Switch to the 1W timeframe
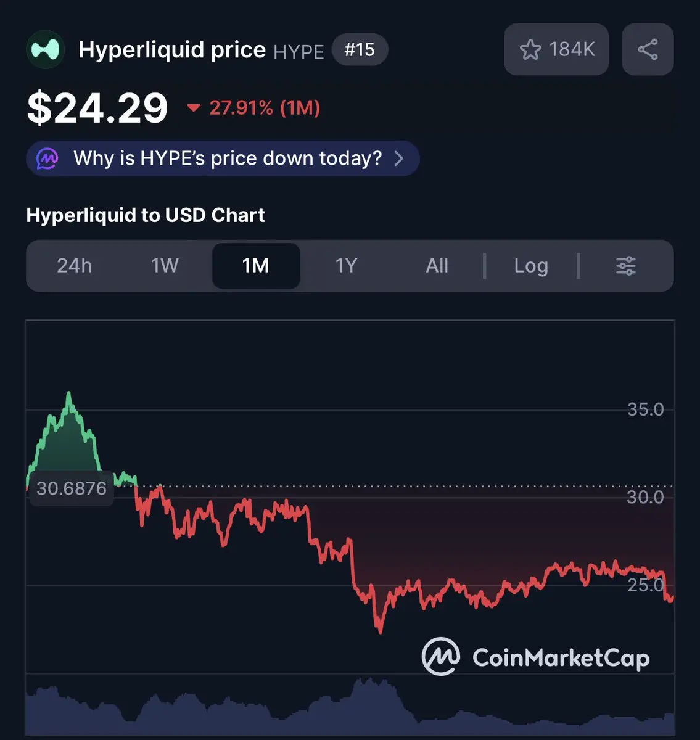Viewport: 700px width, 740px height. [165, 266]
